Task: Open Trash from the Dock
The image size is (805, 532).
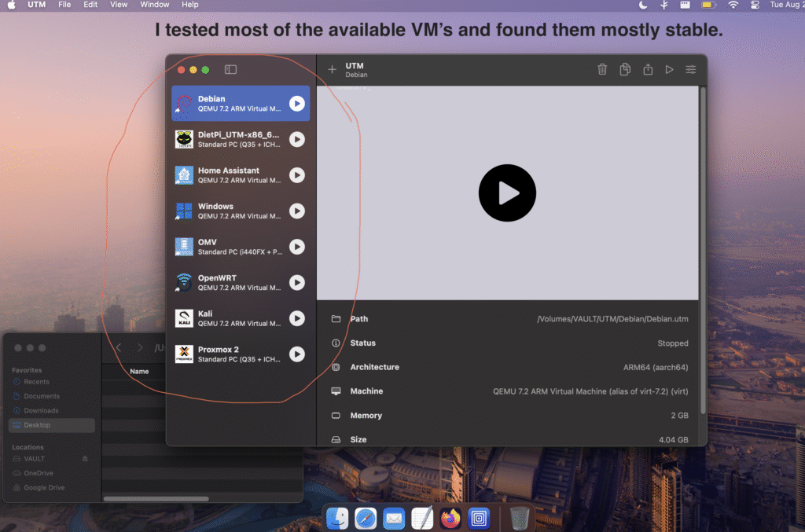Action: [x=520, y=519]
